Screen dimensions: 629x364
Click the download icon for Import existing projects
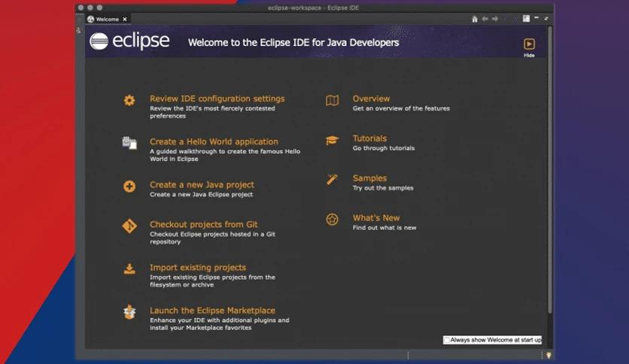[x=129, y=269]
